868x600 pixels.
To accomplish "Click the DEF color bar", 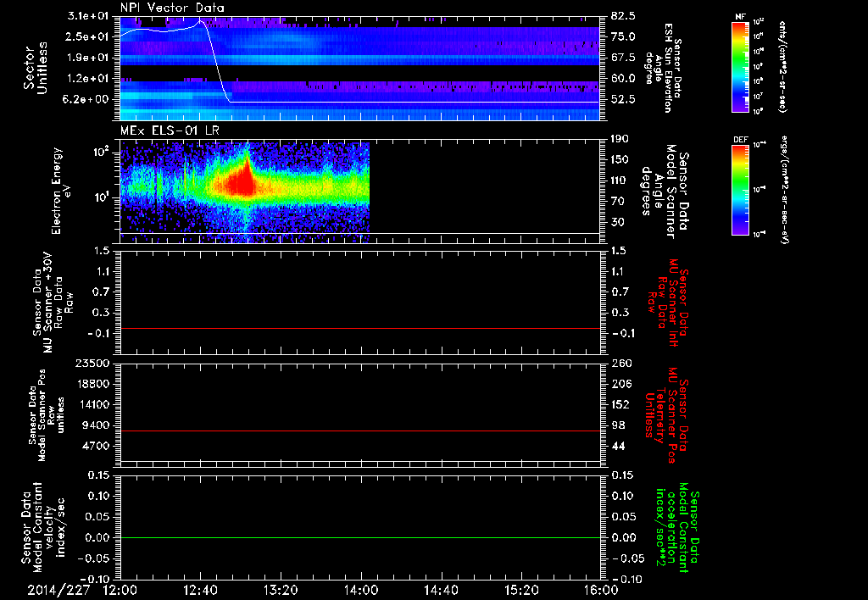I will [x=740, y=190].
